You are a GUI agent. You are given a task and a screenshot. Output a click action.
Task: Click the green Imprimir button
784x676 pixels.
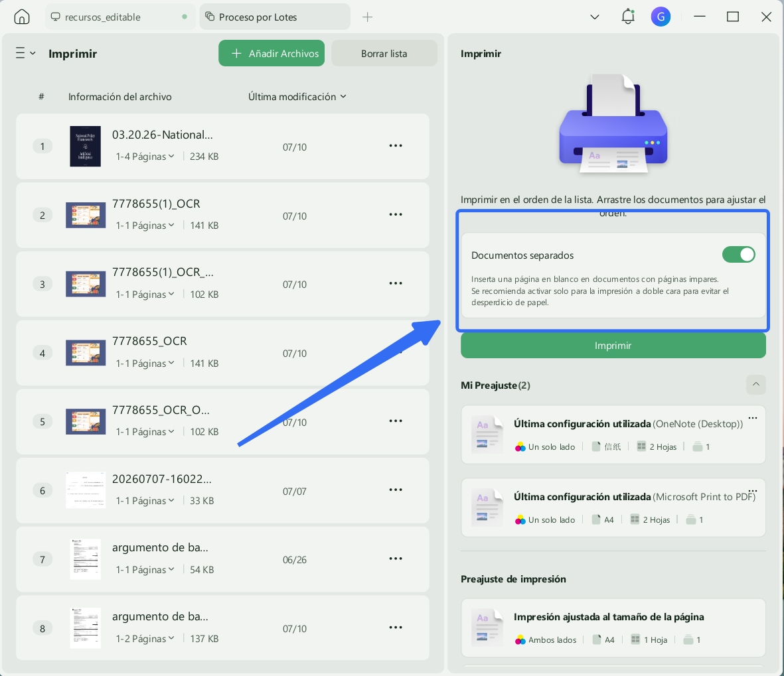(613, 345)
